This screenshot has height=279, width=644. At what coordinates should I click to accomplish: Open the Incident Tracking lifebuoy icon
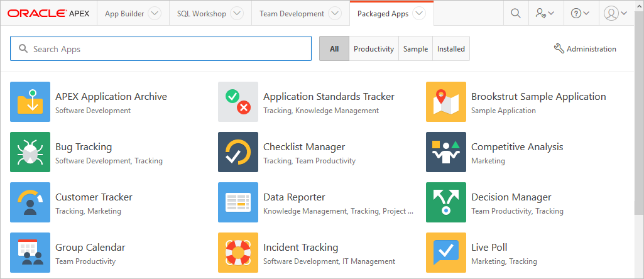coord(238,253)
